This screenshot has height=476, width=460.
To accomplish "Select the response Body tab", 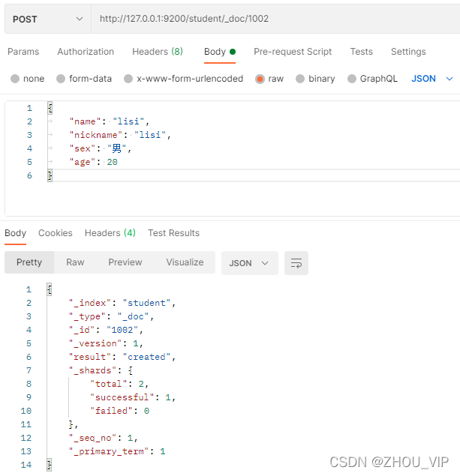I will pyautogui.click(x=16, y=233).
